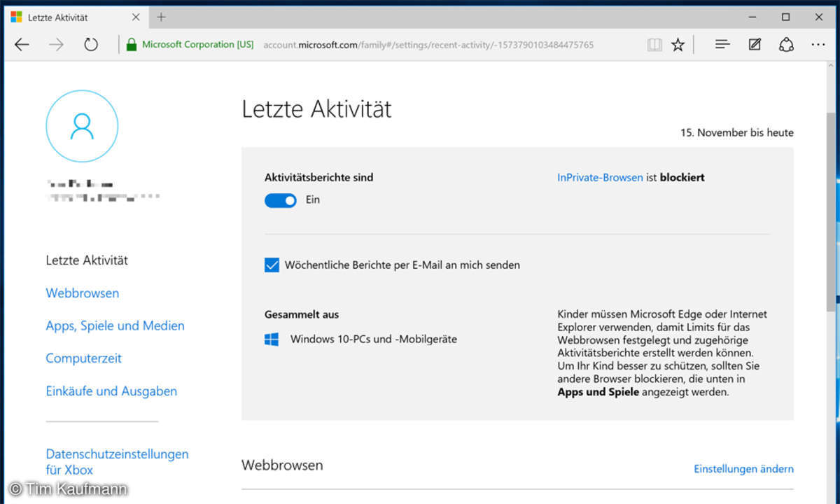Click the Microsoft Corporation [US] certificate label
The height and width of the screenshot is (504, 840).
click(197, 45)
